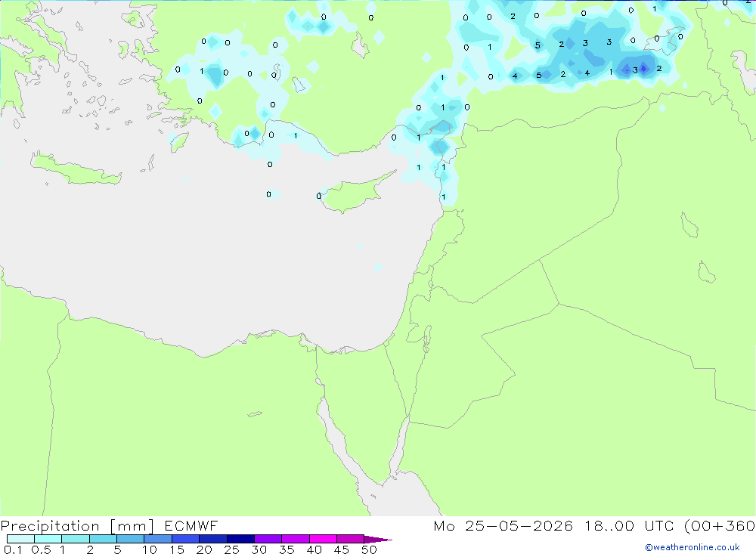
Task: Click the "25-05-2026" forecast date
Action: coord(519,525)
